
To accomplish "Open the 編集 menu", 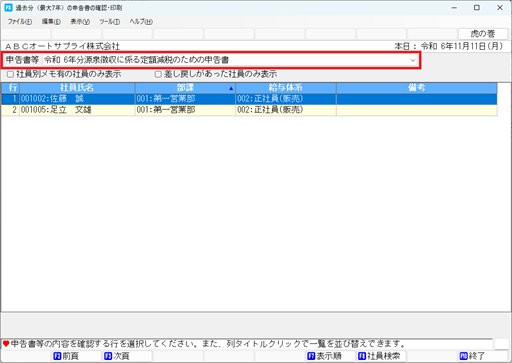I will point(51,22).
